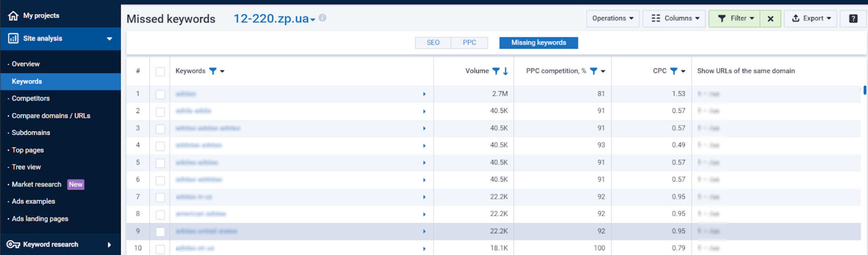Open the Filter dropdown

[x=734, y=19]
